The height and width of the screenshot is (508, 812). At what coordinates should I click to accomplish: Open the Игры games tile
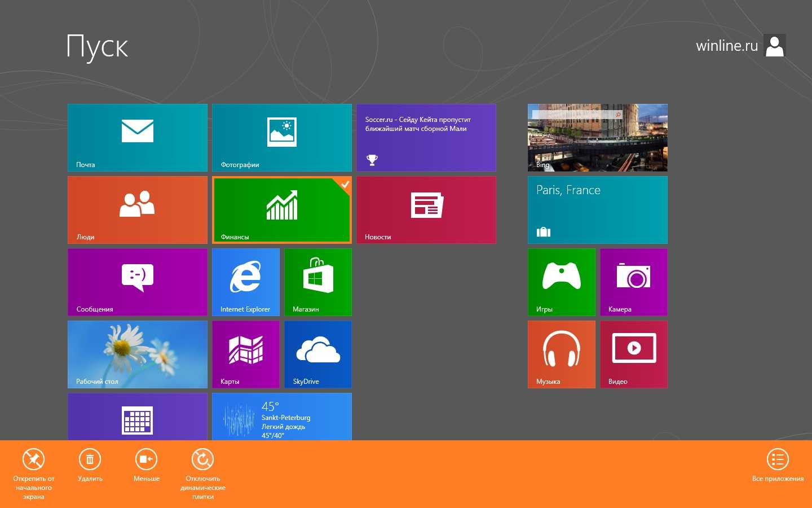pyautogui.click(x=562, y=282)
